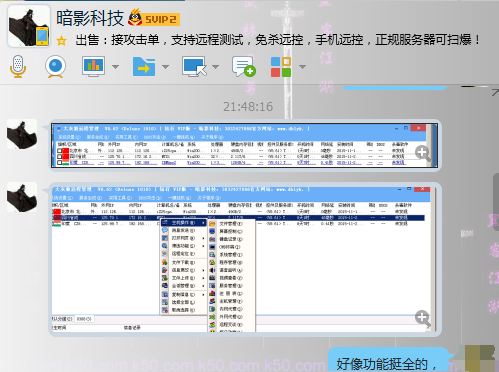
Task: Click the message bubble saying 好像功能挺全的
Action: point(388,360)
